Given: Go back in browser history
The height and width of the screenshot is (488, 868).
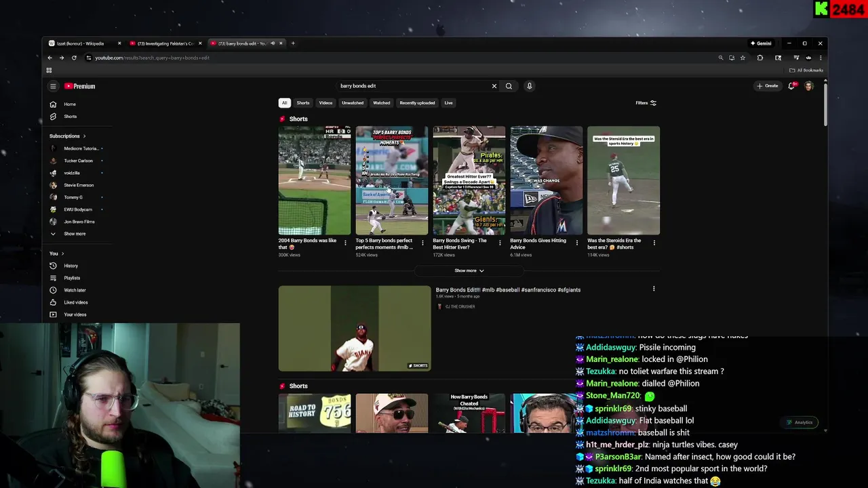Looking at the screenshot, I should point(50,58).
